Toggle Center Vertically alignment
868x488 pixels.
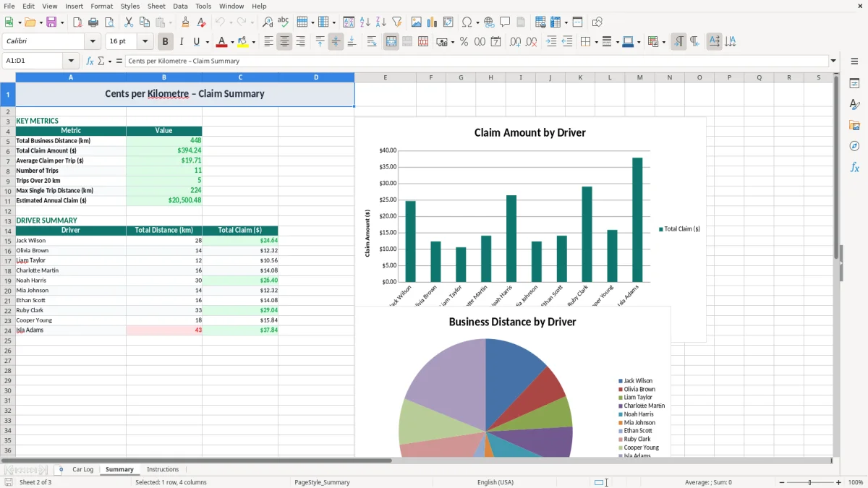point(336,42)
